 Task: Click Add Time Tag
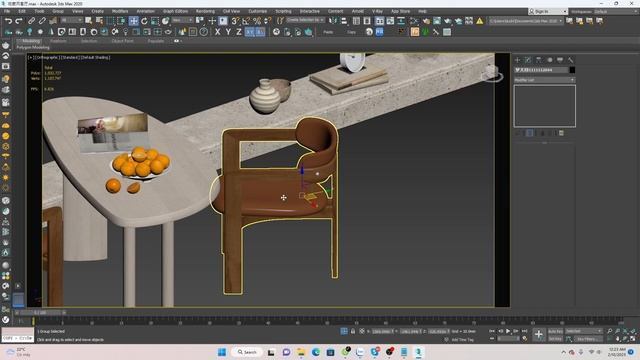462,340
